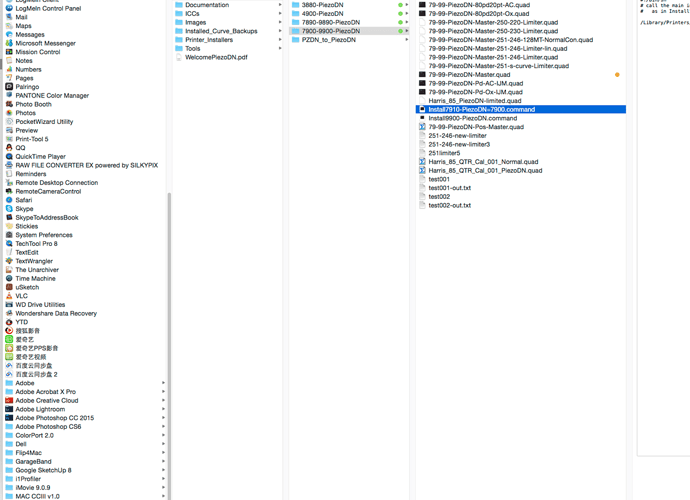Open Skype application entry
The image size is (690, 500).
[x=24, y=209]
